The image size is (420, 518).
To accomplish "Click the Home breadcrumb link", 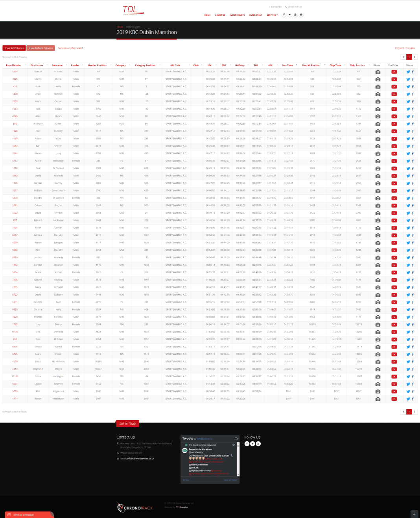I will 120,27.
